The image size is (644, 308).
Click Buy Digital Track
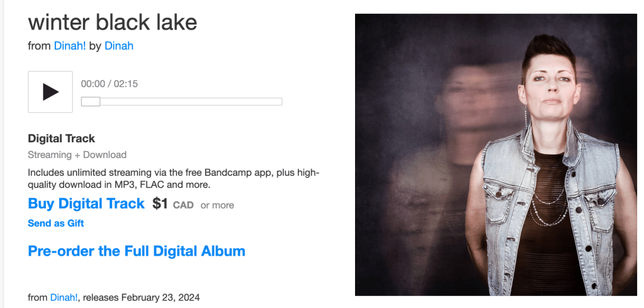click(86, 203)
